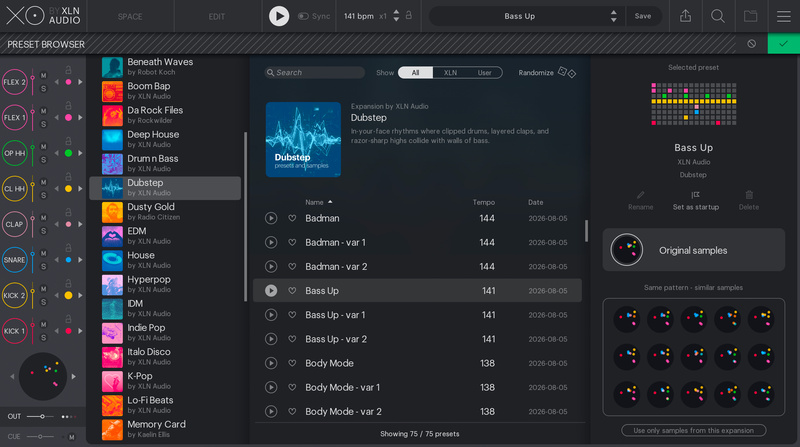Image resolution: width=800 pixels, height=447 pixels.
Task: Click the green sample dot for OP HH
Action: (x=68, y=153)
